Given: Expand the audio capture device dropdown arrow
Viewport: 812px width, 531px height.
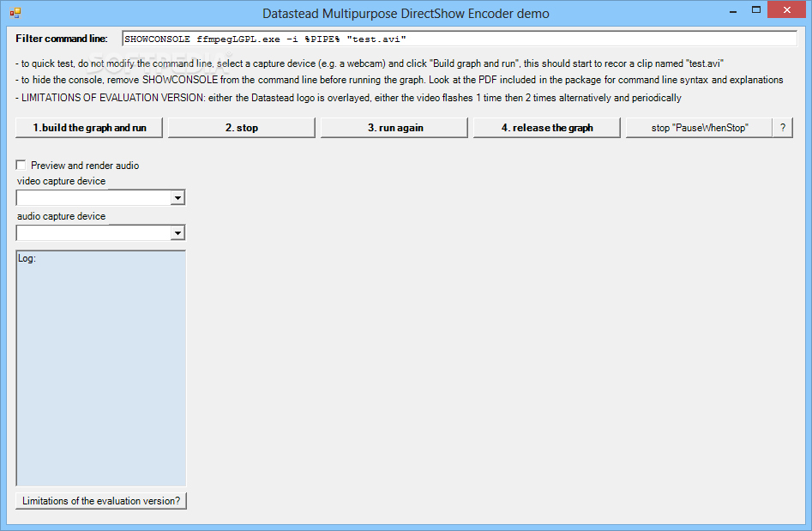Looking at the screenshot, I should pyautogui.click(x=177, y=232).
